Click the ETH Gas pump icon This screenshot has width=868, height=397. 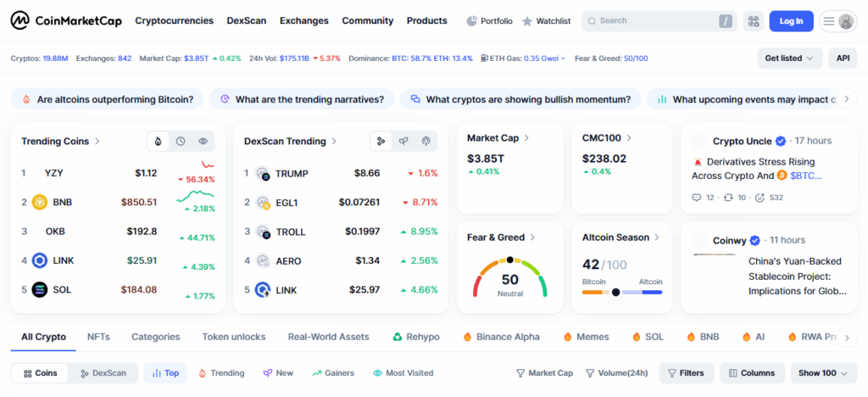pos(484,59)
